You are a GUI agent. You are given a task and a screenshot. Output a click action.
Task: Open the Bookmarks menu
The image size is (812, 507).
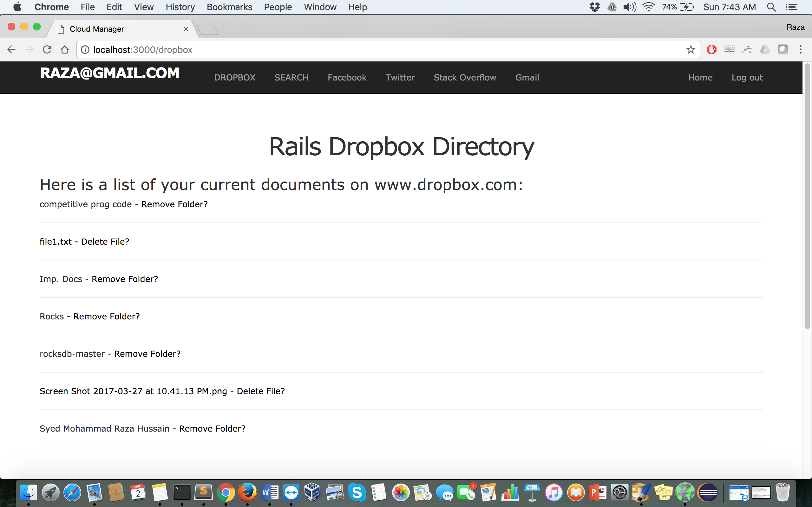[229, 7]
